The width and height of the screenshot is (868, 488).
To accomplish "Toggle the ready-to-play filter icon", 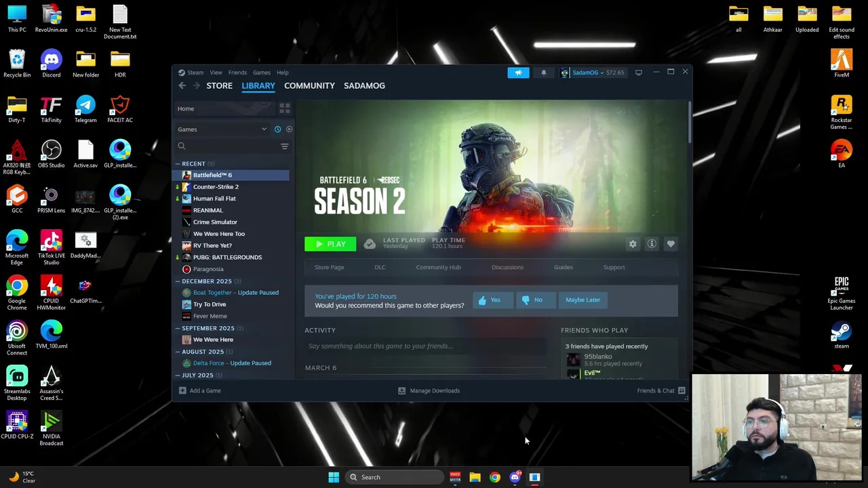I will 289,129.
